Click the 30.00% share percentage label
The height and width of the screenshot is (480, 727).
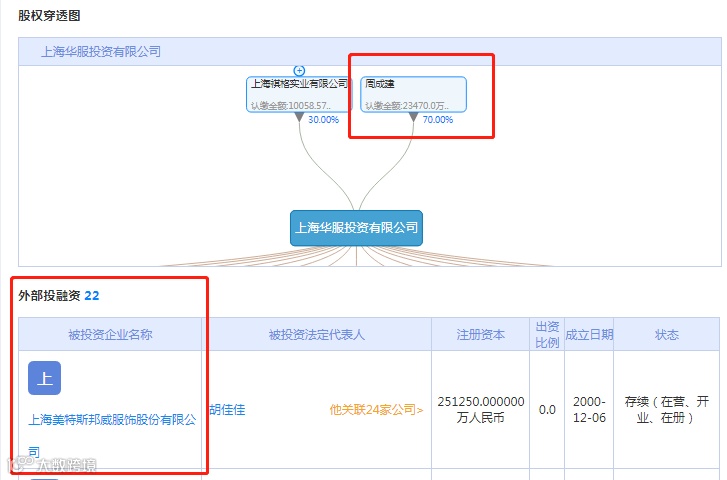click(x=323, y=120)
